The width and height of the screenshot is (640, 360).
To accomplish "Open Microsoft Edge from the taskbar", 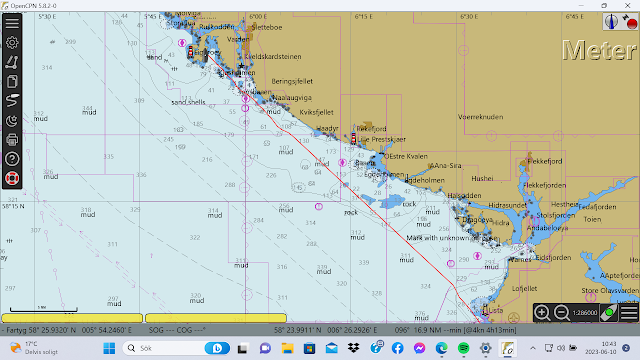I will point(441,348).
